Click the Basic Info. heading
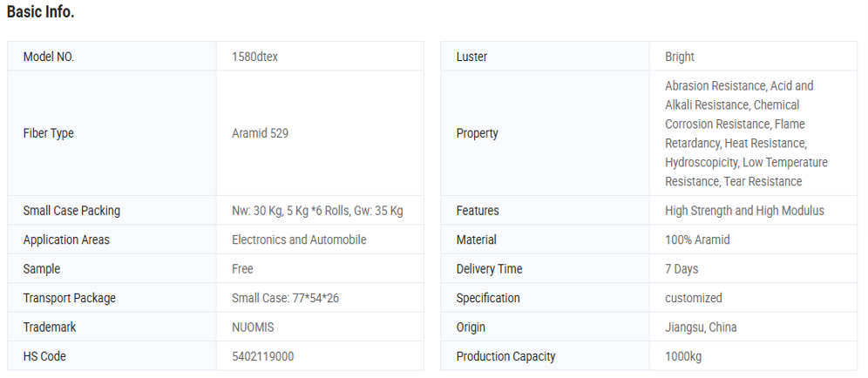Viewport: 868px width, 378px height. pyautogui.click(x=41, y=12)
